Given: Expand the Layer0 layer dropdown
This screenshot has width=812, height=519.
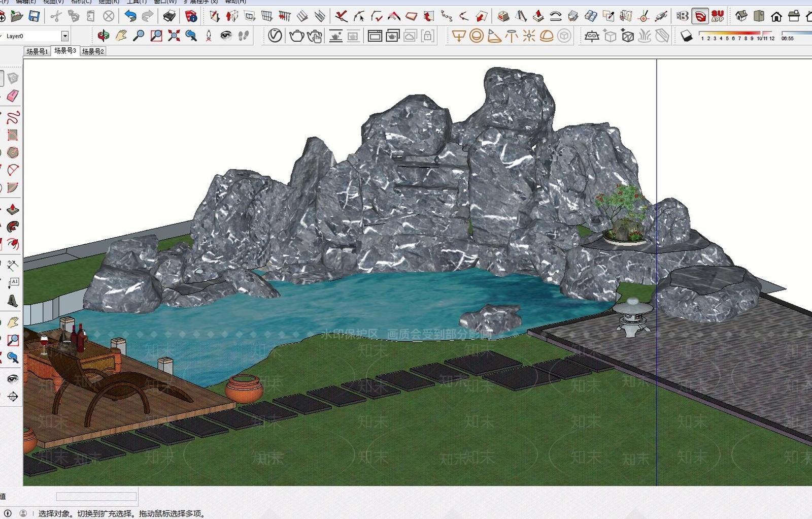Looking at the screenshot, I should click(x=65, y=36).
